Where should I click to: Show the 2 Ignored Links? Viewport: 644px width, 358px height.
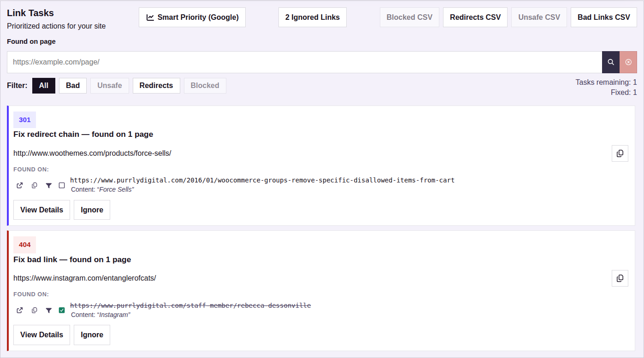pyautogui.click(x=313, y=18)
